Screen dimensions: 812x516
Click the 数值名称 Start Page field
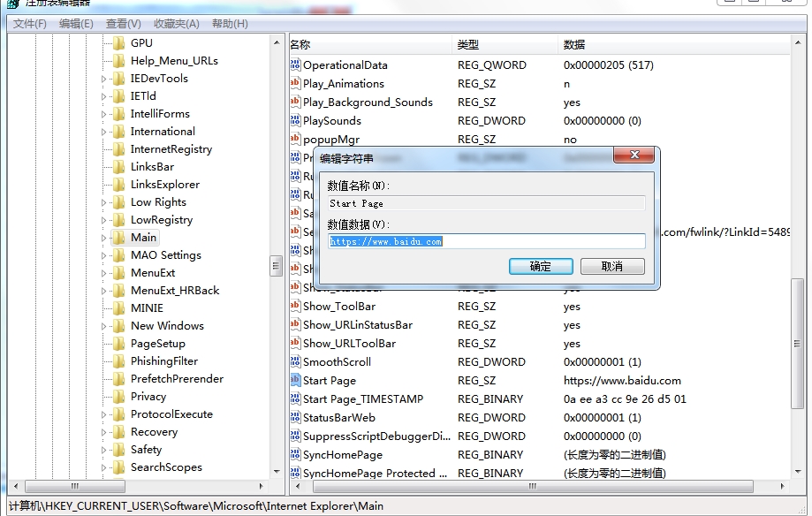[487, 203]
